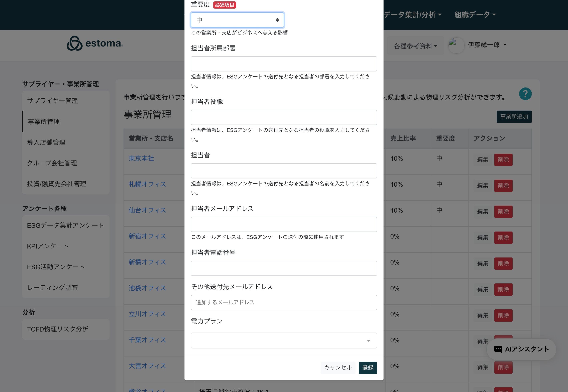Viewport: 568px width, 392px height.
Task: Open the help question mark icon
Action: coord(525,94)
